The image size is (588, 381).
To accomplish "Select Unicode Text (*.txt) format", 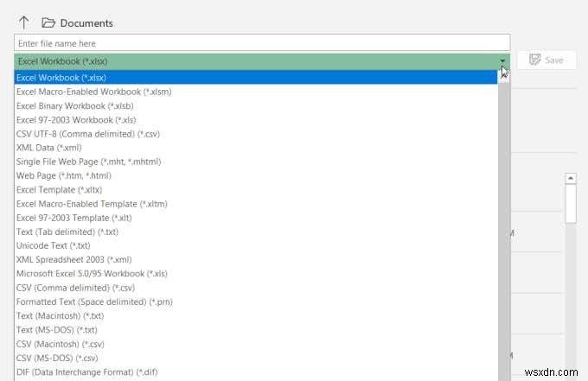I will (x=256, y=245).
